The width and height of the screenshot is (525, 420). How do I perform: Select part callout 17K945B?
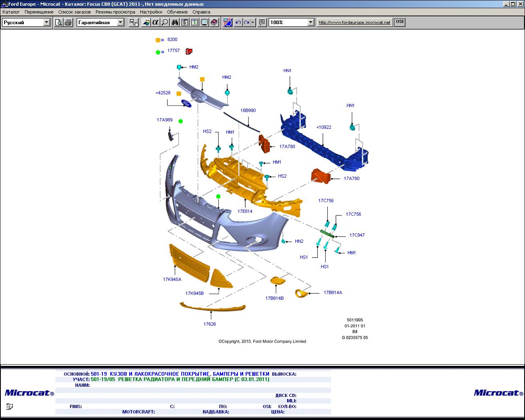pos(194,293)
